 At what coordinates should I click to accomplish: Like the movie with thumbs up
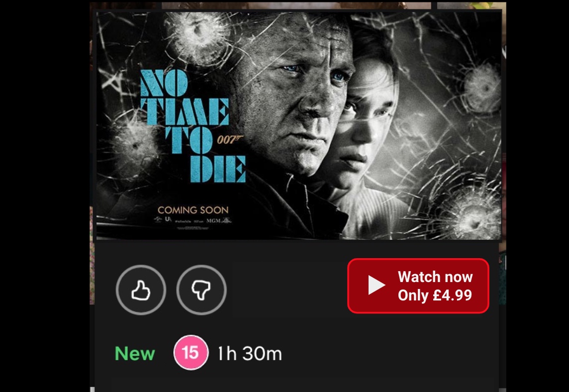pos(141,290)
